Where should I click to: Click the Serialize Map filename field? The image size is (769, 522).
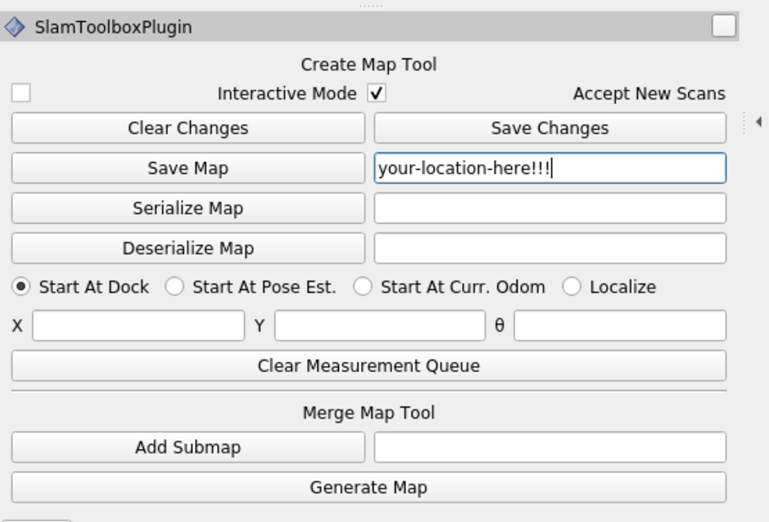(x=550, y=209)
